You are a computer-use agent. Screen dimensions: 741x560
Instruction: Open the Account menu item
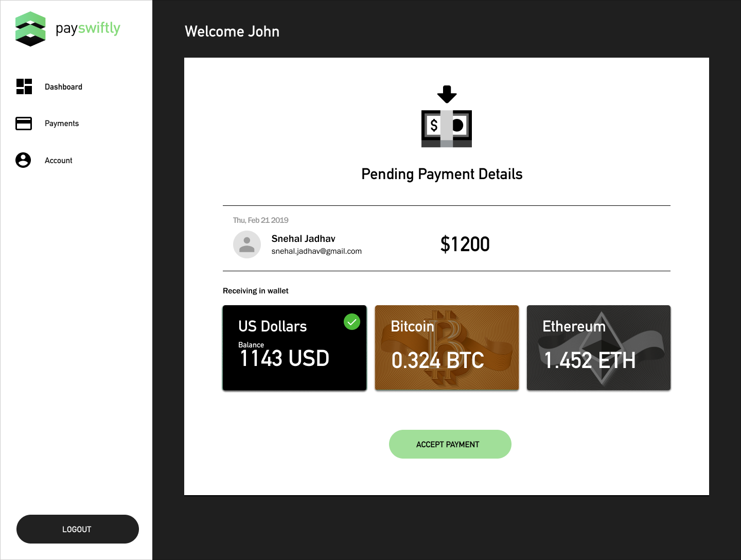pos(59,161)
